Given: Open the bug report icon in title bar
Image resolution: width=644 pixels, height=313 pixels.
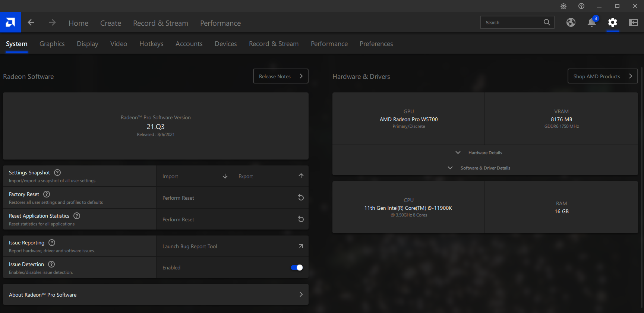Looking at the screenshot, I should 563,6.
